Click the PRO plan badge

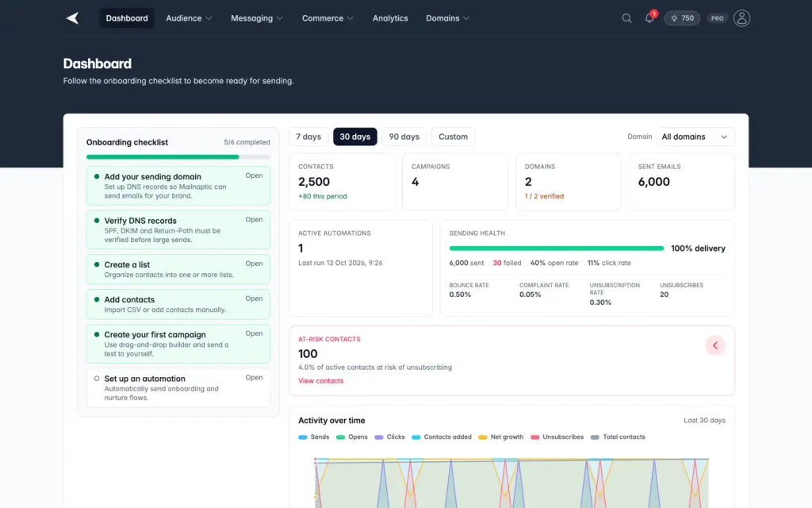point(717,18)
